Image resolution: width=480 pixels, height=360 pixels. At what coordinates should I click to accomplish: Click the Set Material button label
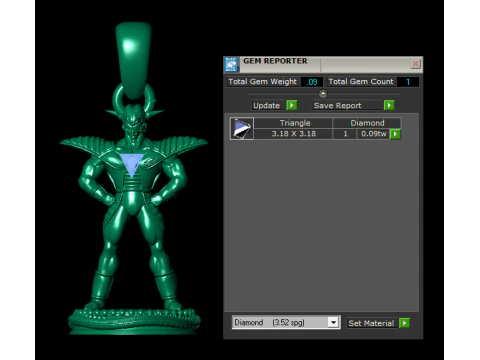tap(371, 323)
